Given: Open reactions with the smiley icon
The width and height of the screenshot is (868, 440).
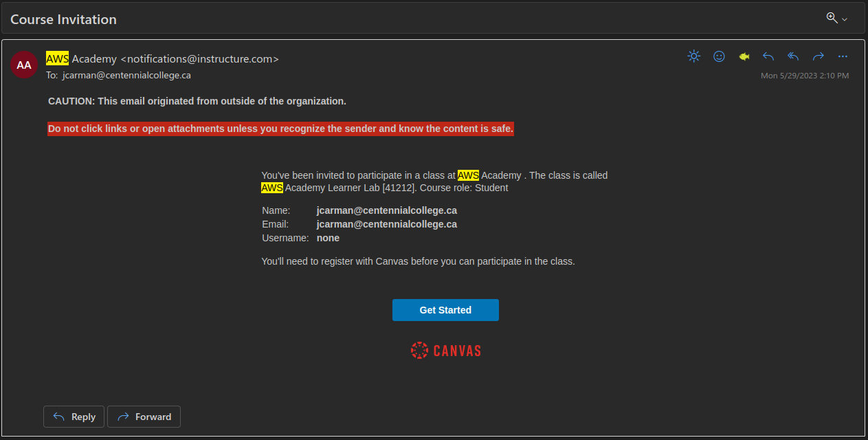Looking at the screenshot, I should (x=719, y=56).
